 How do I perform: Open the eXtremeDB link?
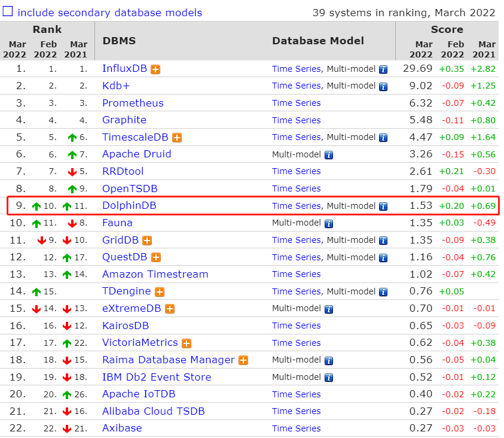[x=132, y=308]
